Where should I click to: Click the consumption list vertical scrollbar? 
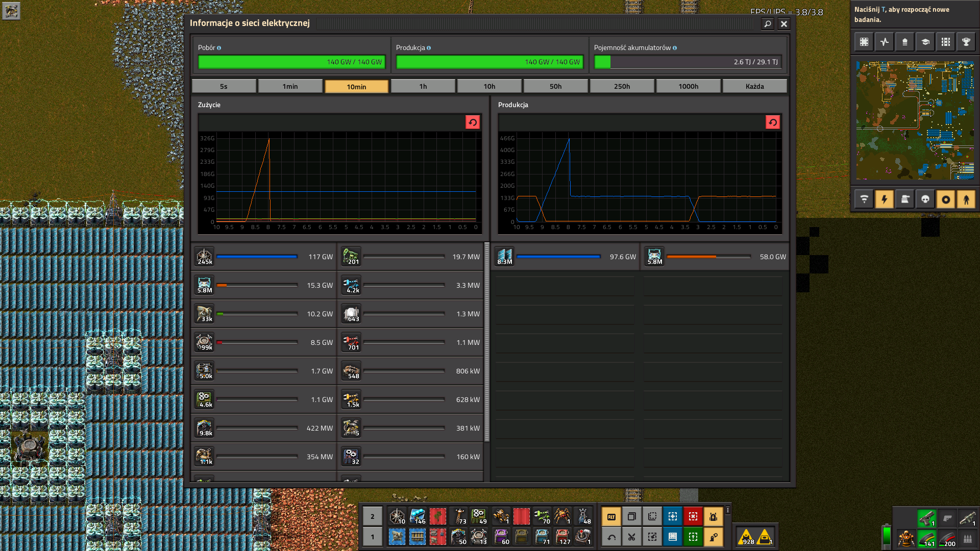[x=486, y=342]
